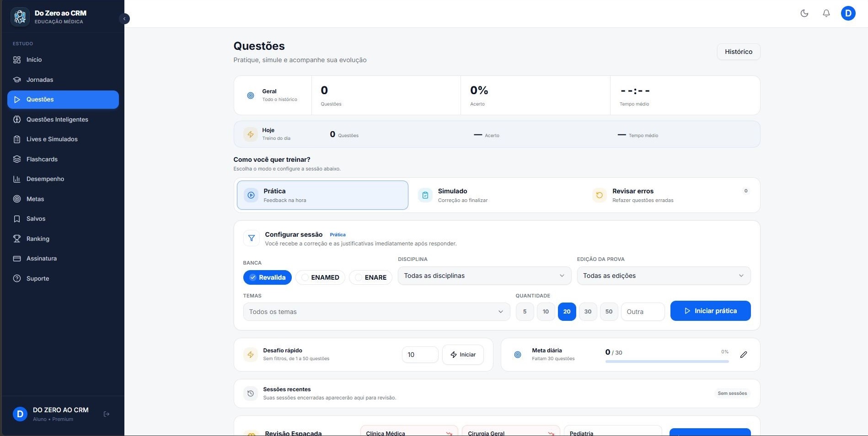Click the logout icon next to user name
The image size is (868, 436).
(107, 414)
